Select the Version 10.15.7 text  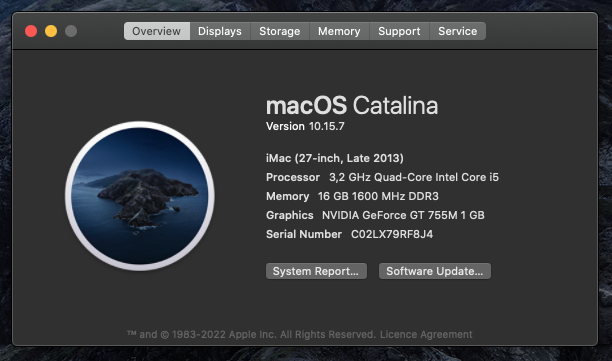[x=305, y=126]
